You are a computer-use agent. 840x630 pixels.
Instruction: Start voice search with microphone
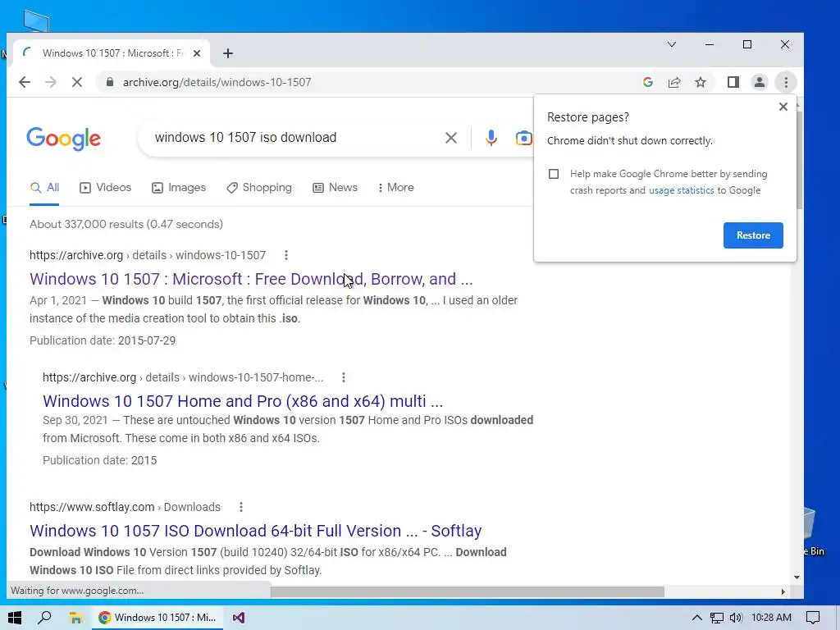(491, 138)
